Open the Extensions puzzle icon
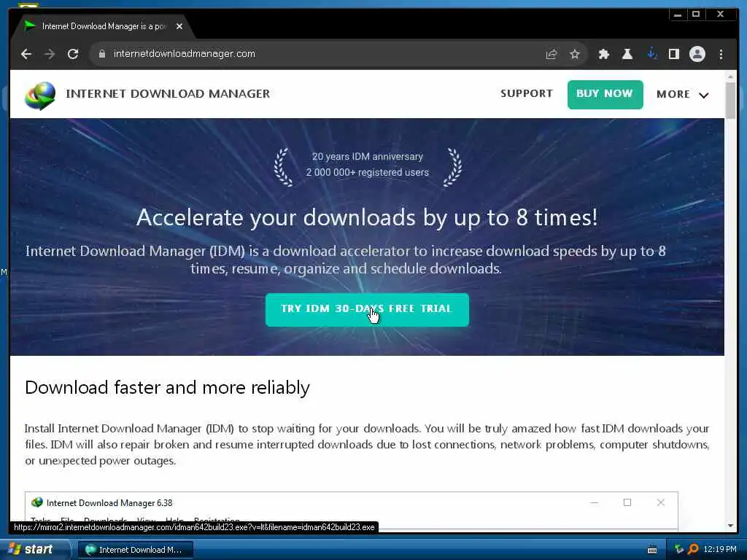 (603, 54)
